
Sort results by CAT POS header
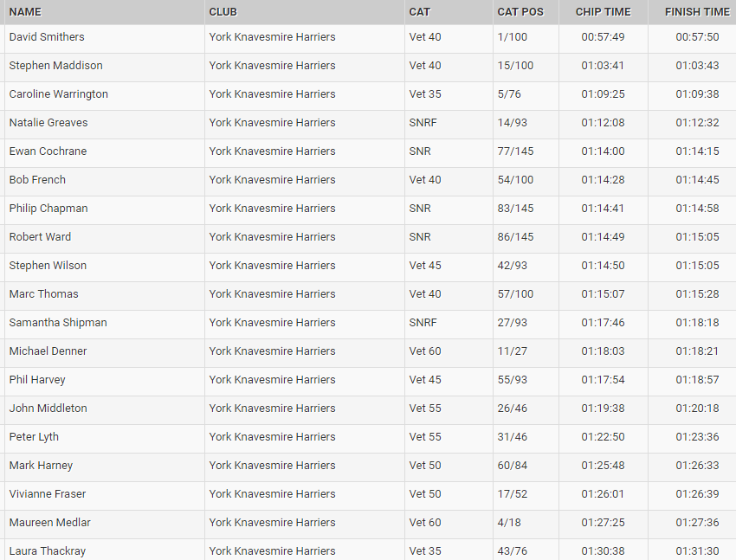pyautogui.click(x=520, y=12)
